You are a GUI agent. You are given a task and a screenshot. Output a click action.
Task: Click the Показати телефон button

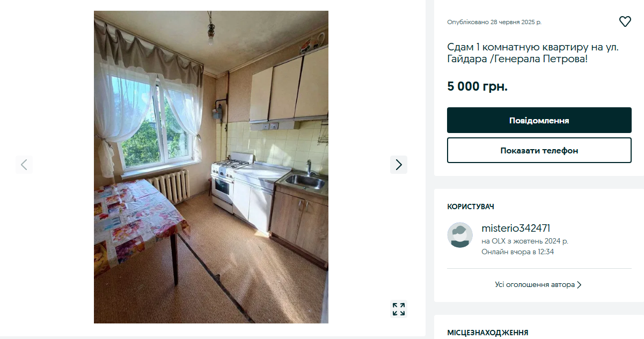(539, 150)
